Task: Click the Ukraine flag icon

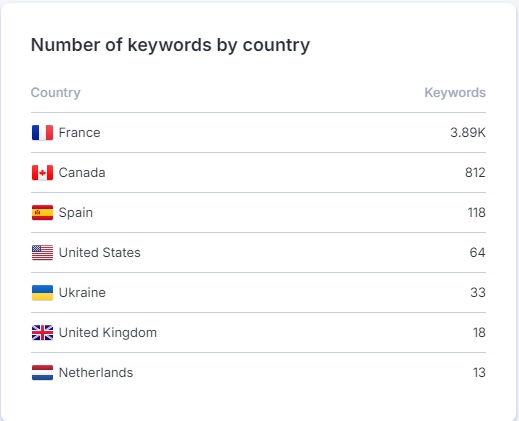Action: click(42, 293)
